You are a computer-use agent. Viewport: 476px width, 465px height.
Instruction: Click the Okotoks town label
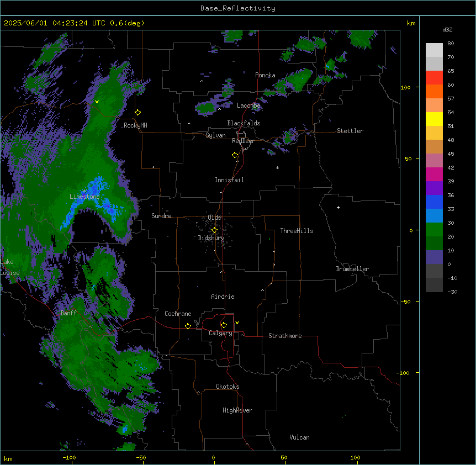coord(228,387)
